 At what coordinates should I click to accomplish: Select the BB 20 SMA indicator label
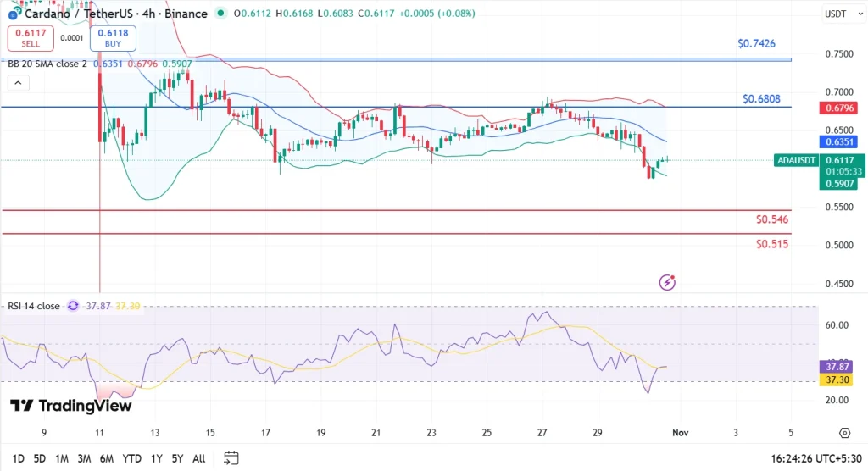pos(46,64)
